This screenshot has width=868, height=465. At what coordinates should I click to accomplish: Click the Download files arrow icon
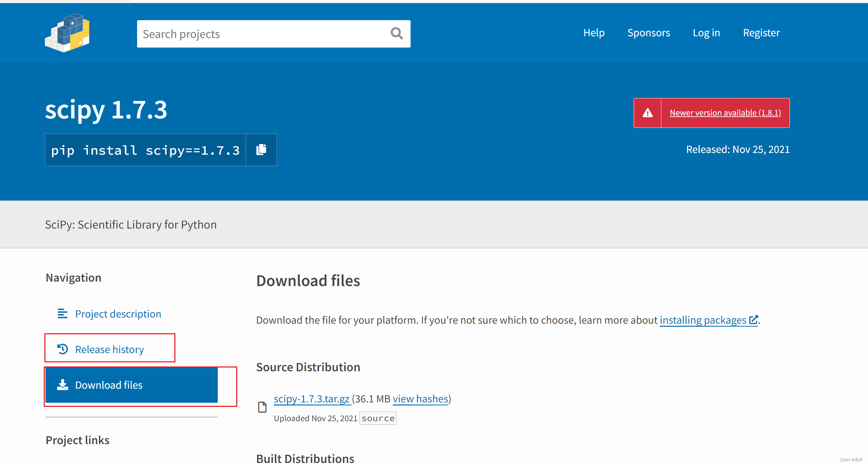pos(63,385)
